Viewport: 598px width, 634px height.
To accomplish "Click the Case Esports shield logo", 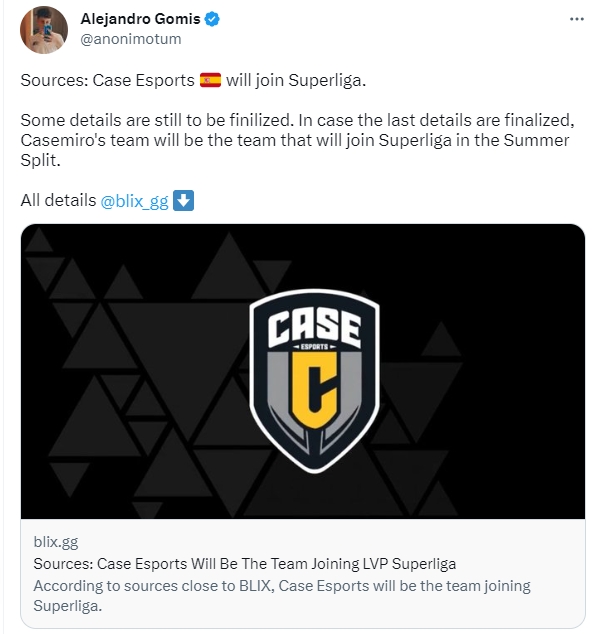I will click(x=315, y=380).
